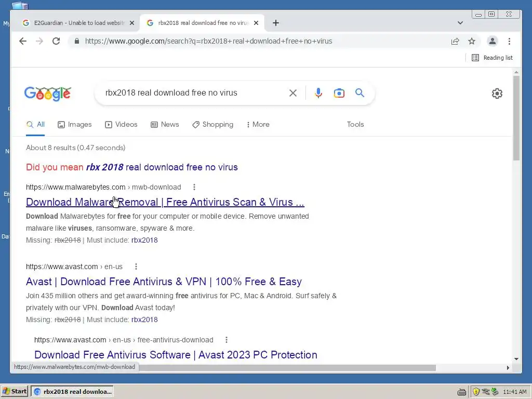The image size is (532, 399).
Task: Click the horizontal scrollbar thumb
Action: tap(287, 368)
